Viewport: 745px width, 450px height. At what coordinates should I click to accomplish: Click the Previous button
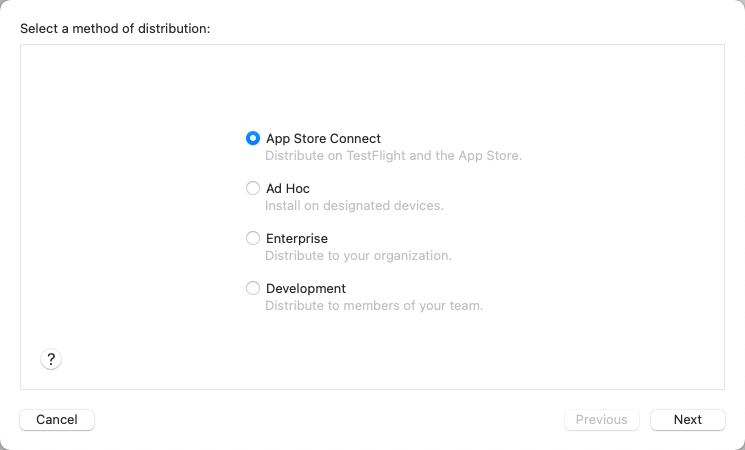coord(602,420)
